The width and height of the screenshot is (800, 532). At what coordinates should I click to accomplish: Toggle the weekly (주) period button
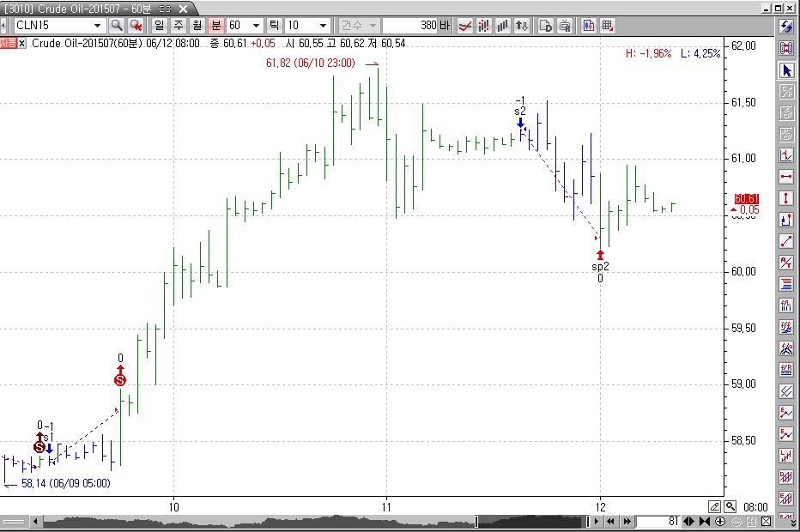pyautogui.click(x=179, y=26)
